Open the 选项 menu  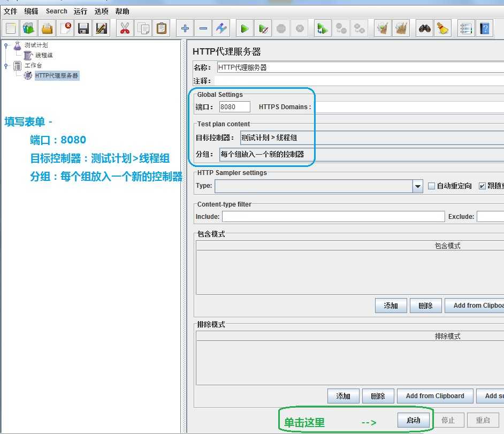click(x=101, y=11)
